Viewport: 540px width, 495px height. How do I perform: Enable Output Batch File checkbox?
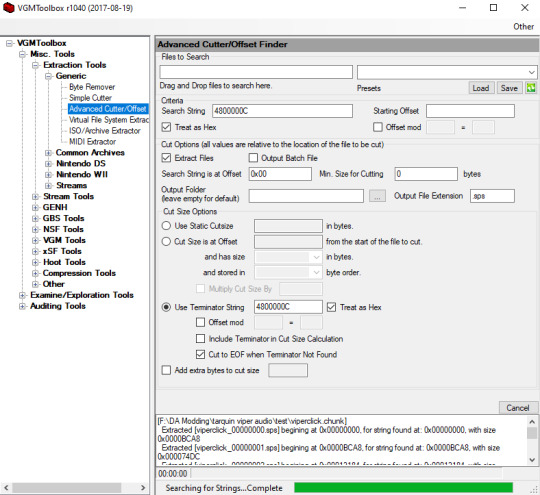253,158
